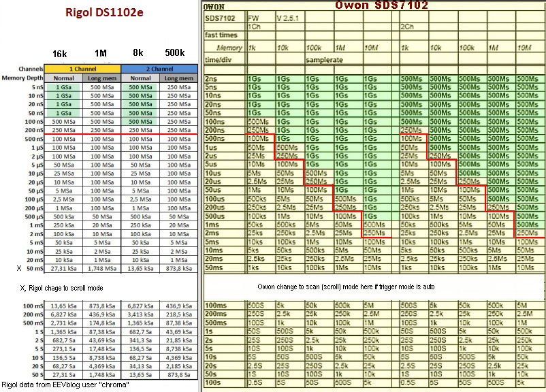This screenshot has height=392, width=546.
Task: Select the "100ms" row label in Owon table
Action: 216,306
